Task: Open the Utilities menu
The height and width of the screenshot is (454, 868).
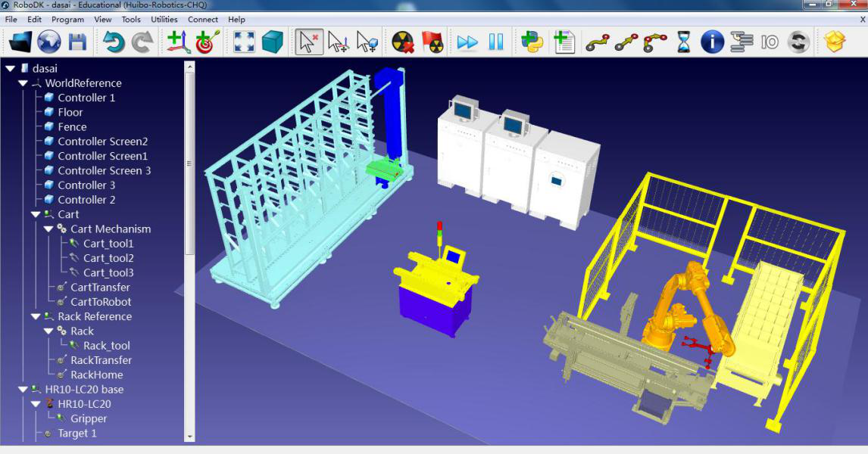Action: 164,19
